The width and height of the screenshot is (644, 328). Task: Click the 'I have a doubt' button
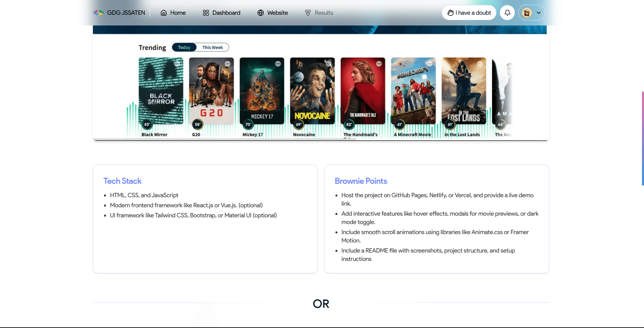click(x=469, y=12)
